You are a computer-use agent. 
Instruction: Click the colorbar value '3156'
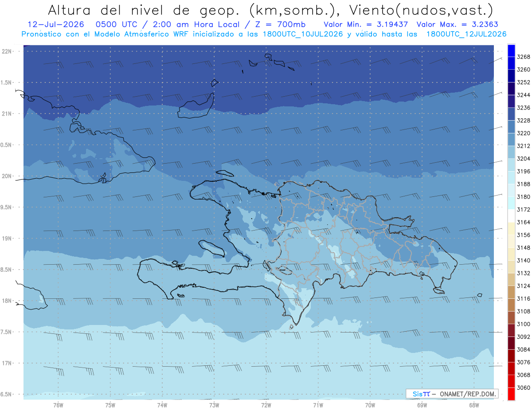pos(524,235)
